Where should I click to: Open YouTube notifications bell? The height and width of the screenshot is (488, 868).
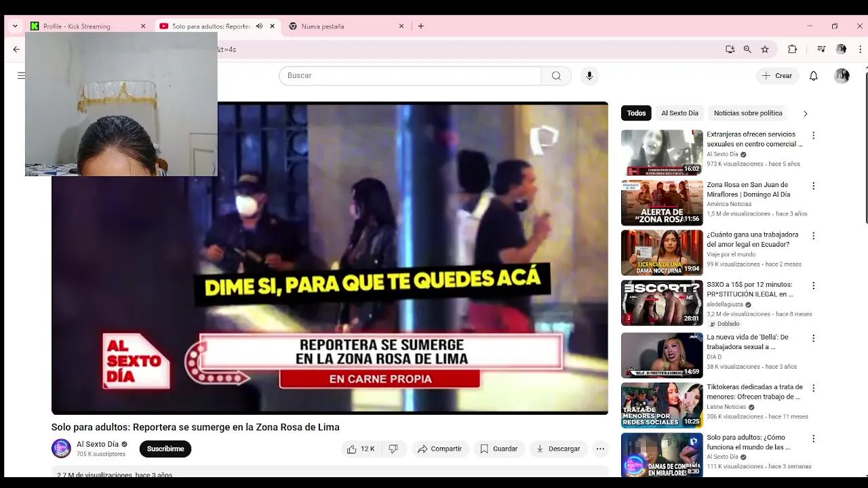click(x=814, y=75)
